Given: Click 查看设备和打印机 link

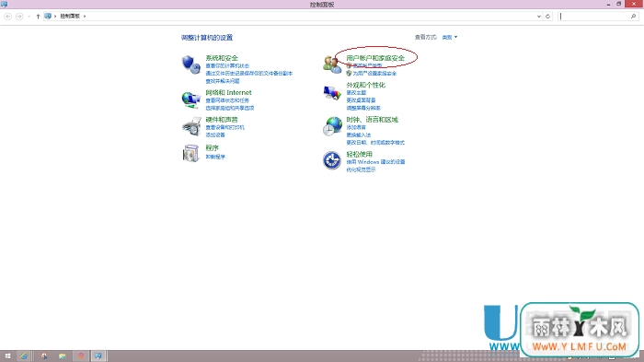Looking at the screenshot, I should point(225,127).
